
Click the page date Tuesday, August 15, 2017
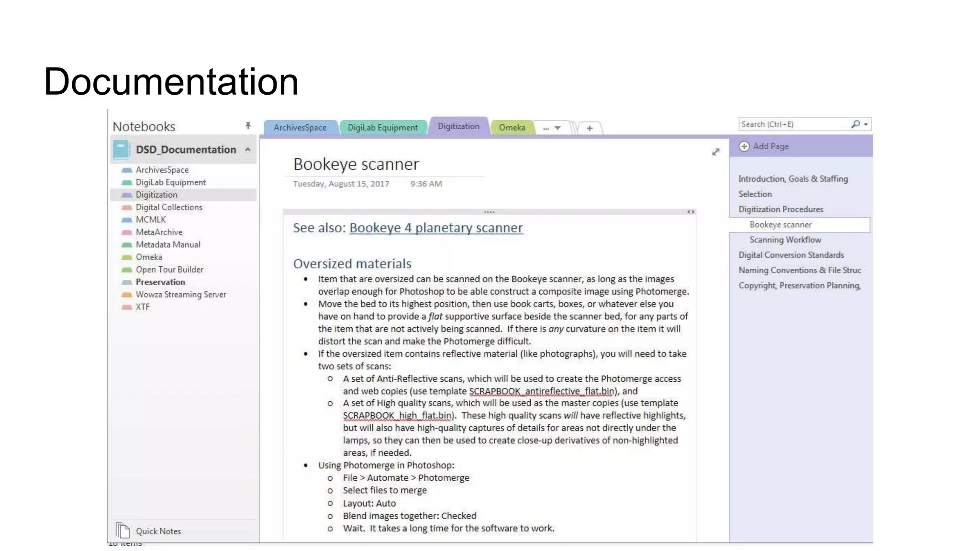pos(341,184)
